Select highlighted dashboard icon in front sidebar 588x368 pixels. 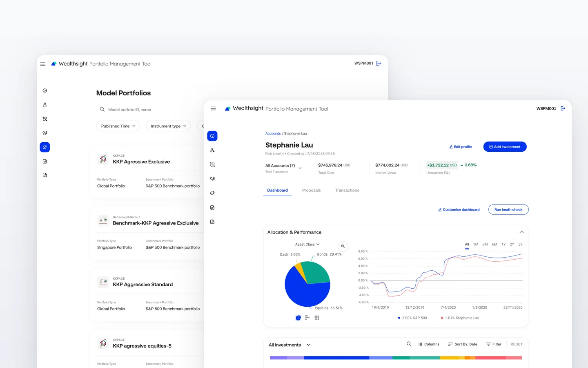[212, 136]
